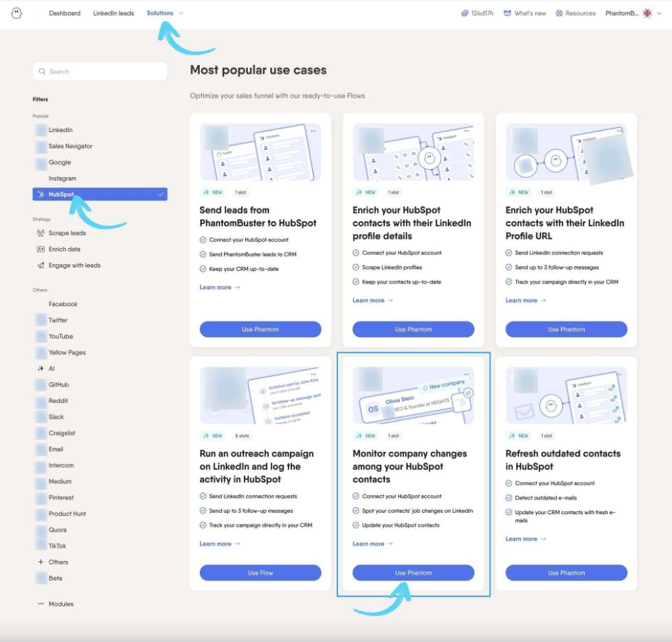Focus the Search input field
The width and height of the screenshot is (672, 642).
coord(100,71)
